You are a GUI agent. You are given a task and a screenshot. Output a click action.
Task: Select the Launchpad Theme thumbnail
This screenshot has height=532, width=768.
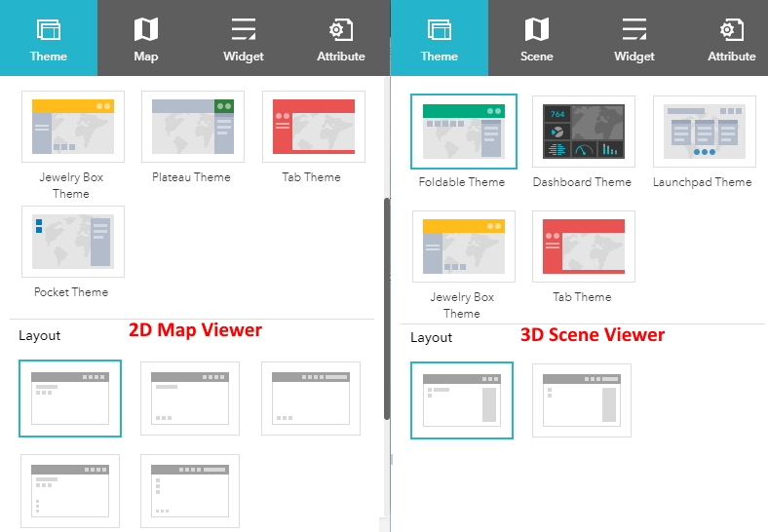[x=705, y=132]
